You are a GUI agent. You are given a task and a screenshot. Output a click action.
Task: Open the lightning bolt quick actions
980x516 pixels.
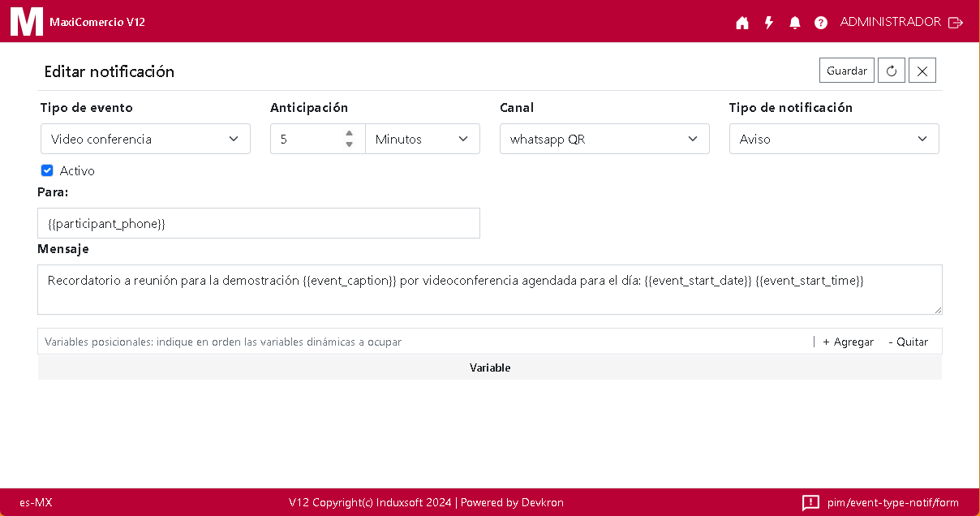point(768,23)
